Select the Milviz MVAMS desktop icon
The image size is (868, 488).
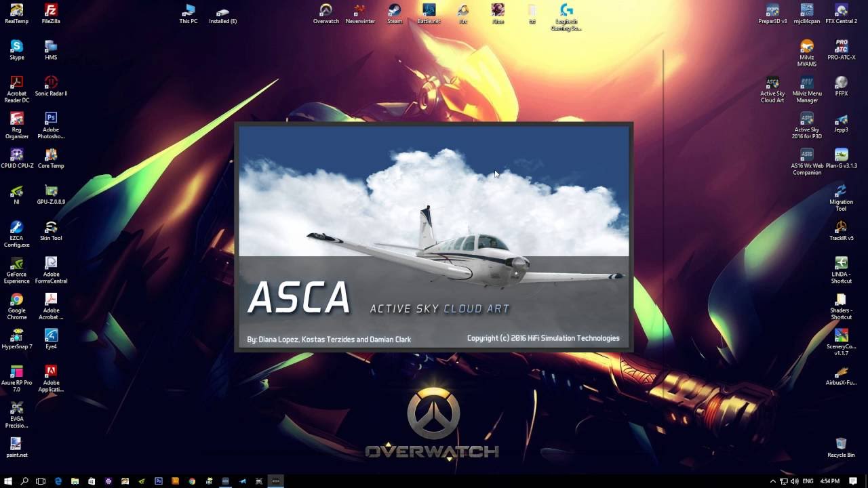click(807, 54)
